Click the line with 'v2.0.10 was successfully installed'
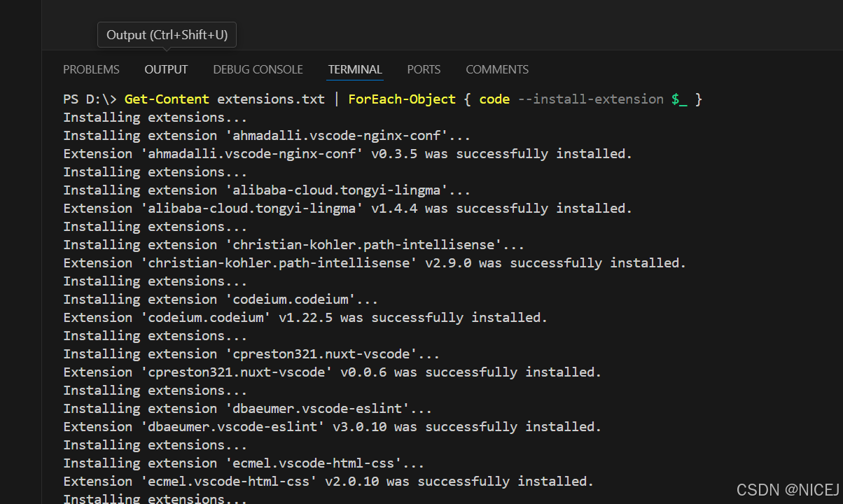 tap(328, 482)
